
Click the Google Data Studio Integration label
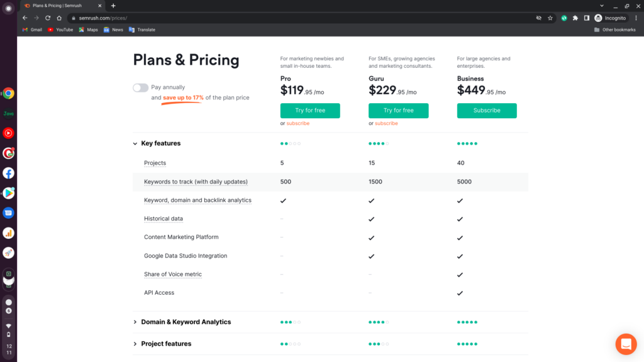click(x=186, y=256)
